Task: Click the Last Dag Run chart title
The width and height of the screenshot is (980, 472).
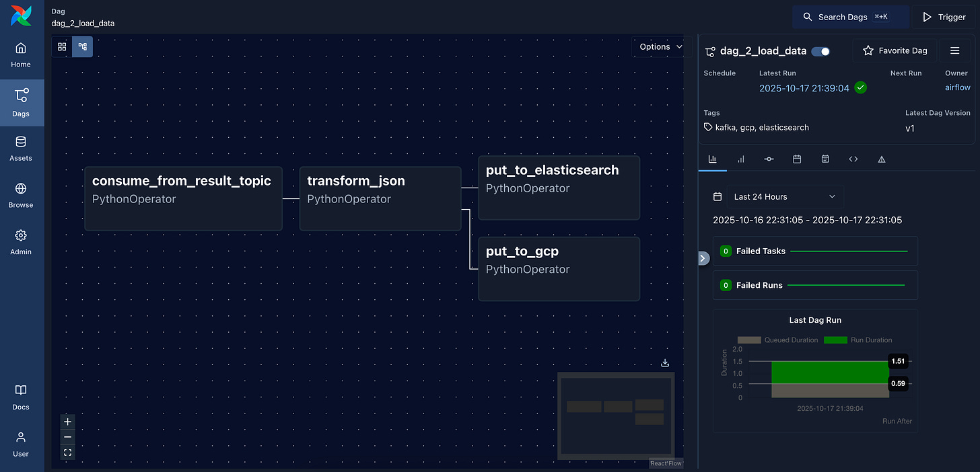Action: [815, 320]
